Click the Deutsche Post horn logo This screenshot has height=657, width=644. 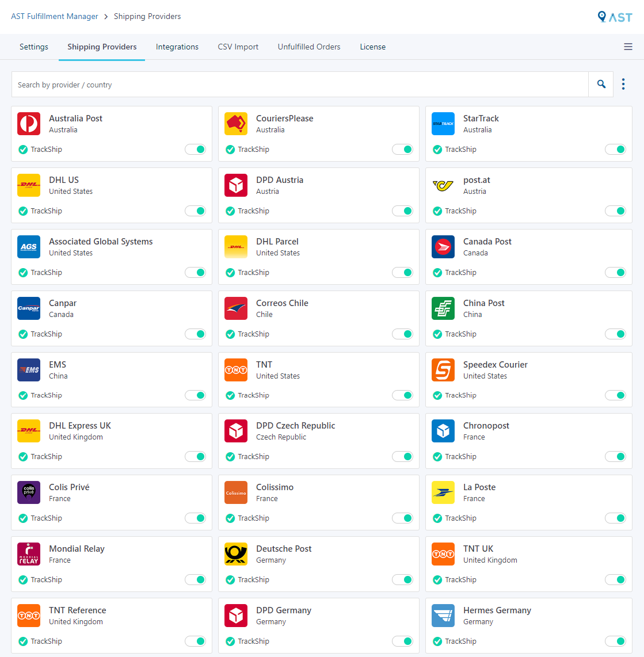tap(236, 554)
